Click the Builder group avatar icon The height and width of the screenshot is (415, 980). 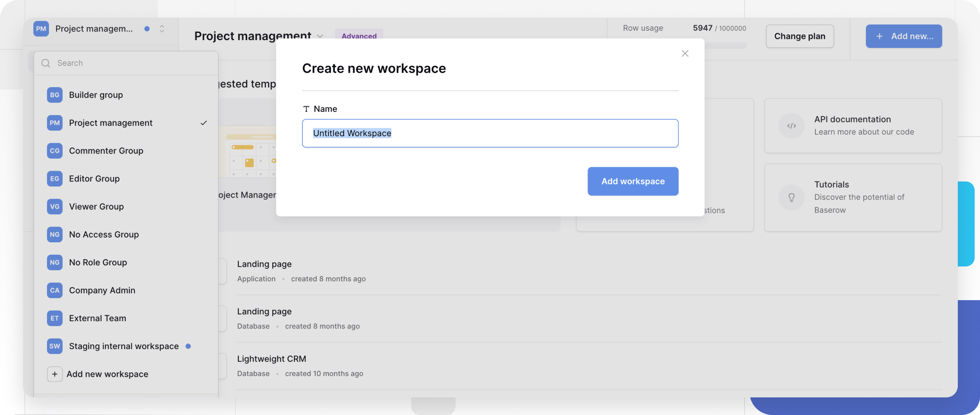click(x=55, y=95)
